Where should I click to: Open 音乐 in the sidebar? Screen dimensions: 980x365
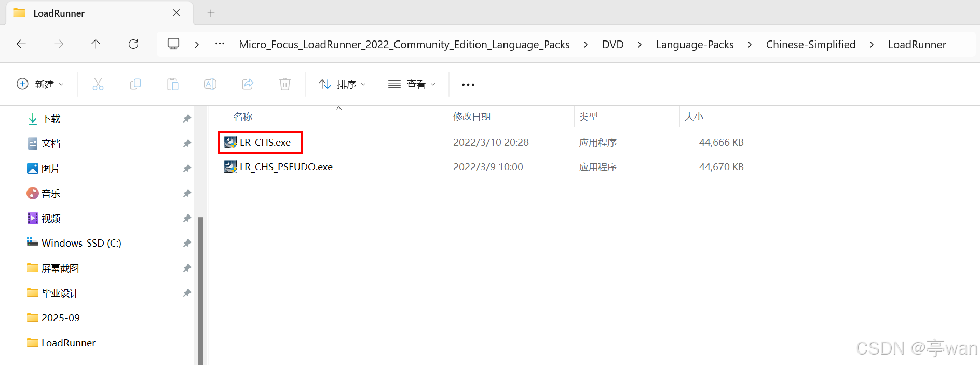coord(51,194)
